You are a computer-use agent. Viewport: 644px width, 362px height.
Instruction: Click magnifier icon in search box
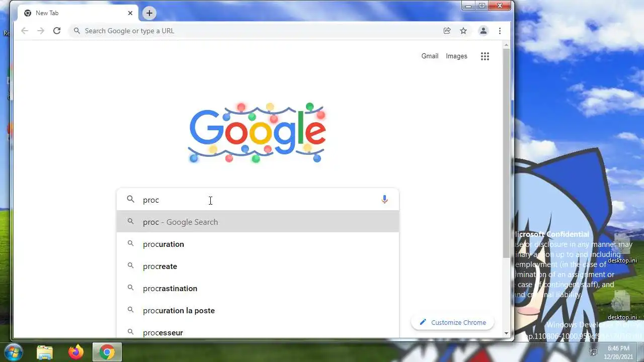131,200
